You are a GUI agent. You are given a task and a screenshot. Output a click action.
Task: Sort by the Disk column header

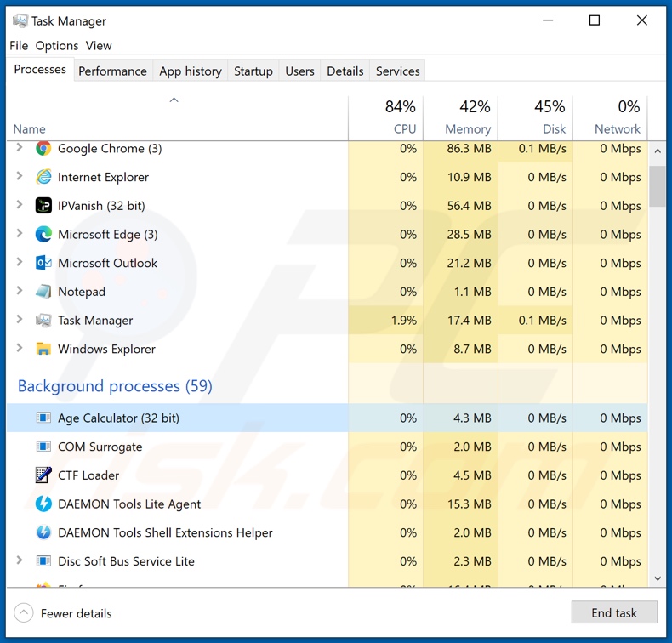click(x=535, y=117)
